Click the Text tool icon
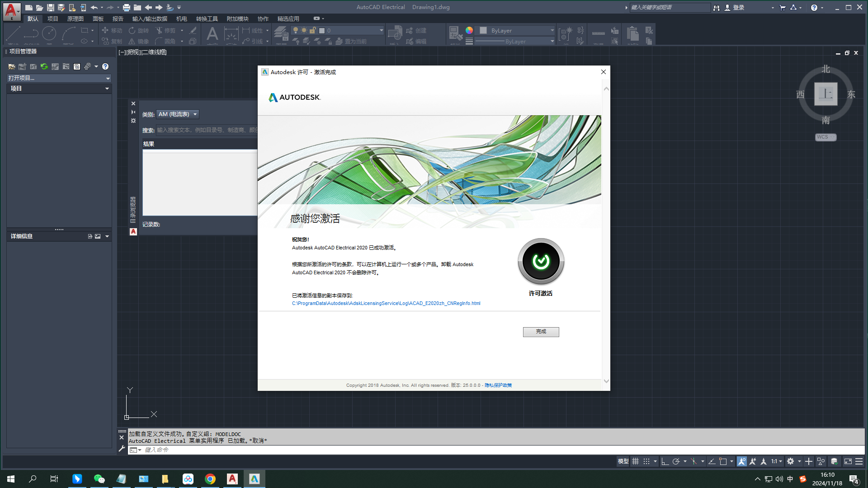 212,34
